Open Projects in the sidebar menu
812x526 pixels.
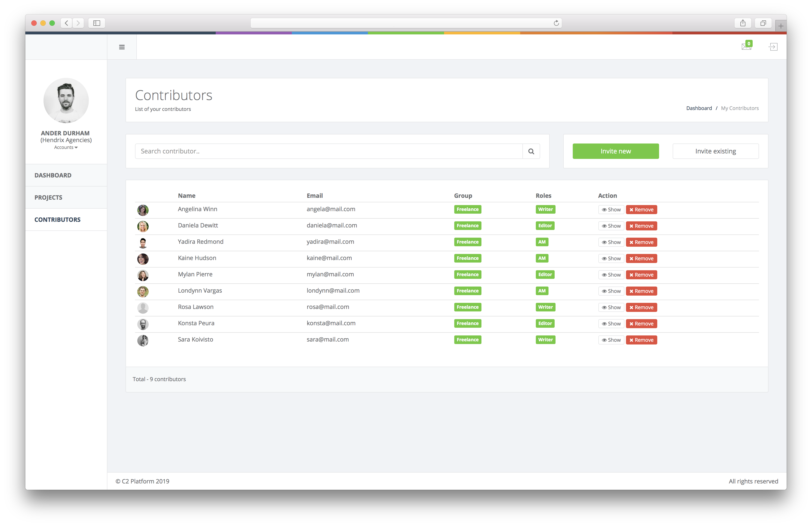click(x=48, y=197)
